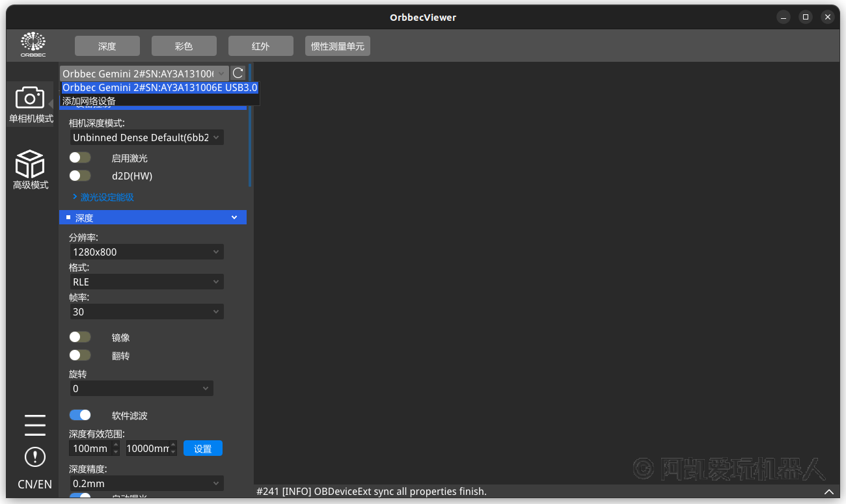Switch language with CN/EN
Screen dimensions: 846x504
click(34, 484)
